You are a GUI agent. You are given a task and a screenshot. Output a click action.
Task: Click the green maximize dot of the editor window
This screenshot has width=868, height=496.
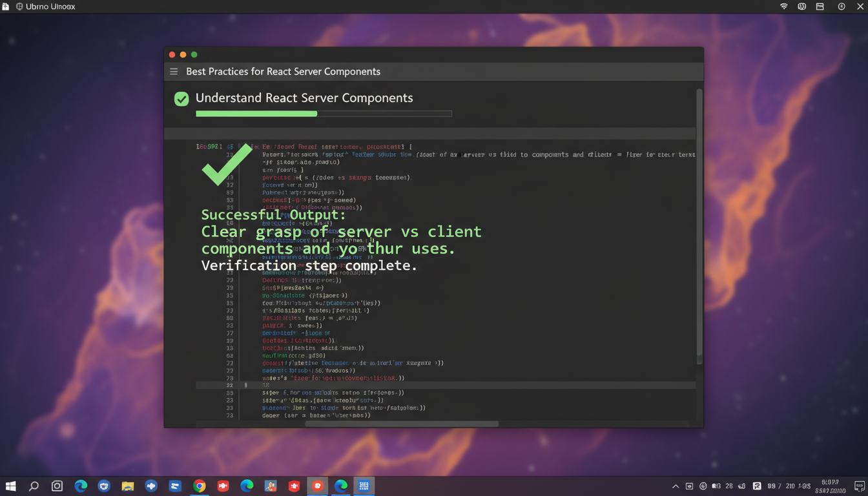pos(194,55)
